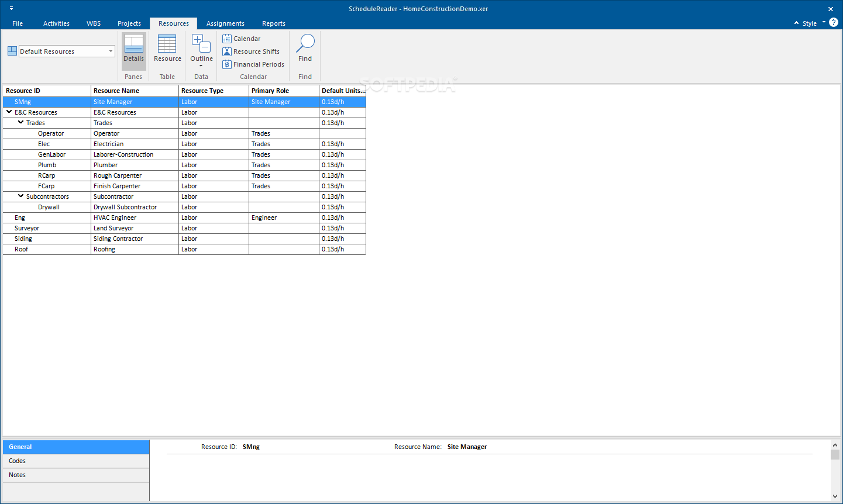
Task: Click the Land Surveyor name cell
Action: click(x=135, y=228)
